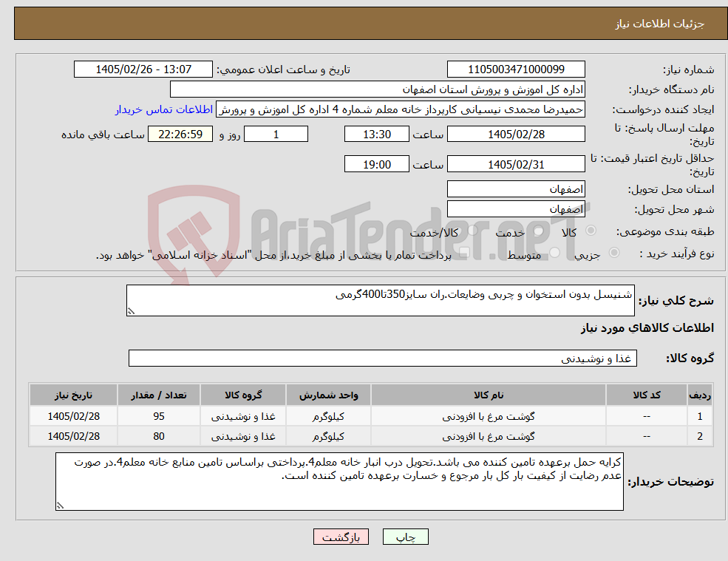Click the treasury payment note text
The image size is (728, 561).
(273, 255)
